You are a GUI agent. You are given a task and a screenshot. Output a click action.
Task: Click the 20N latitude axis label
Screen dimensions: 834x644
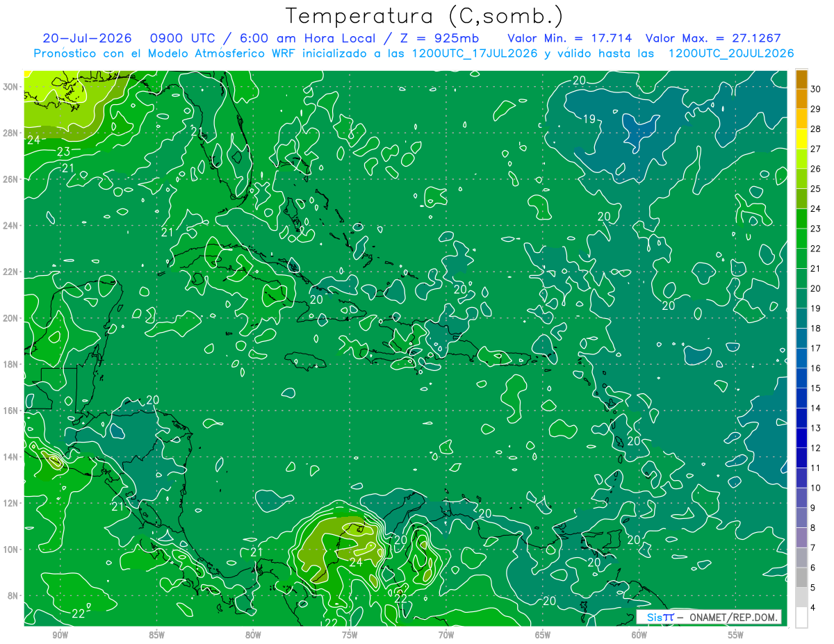tap(10, 318)
